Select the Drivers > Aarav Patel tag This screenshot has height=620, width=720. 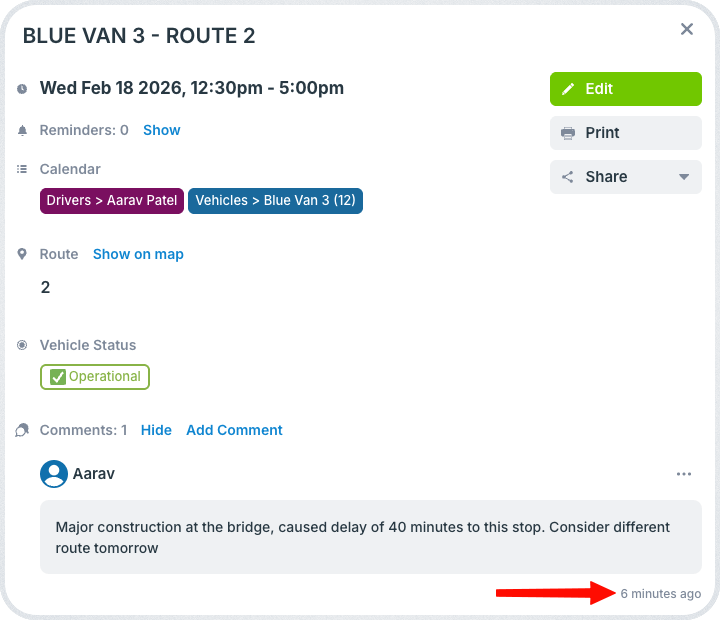(112, 201)
